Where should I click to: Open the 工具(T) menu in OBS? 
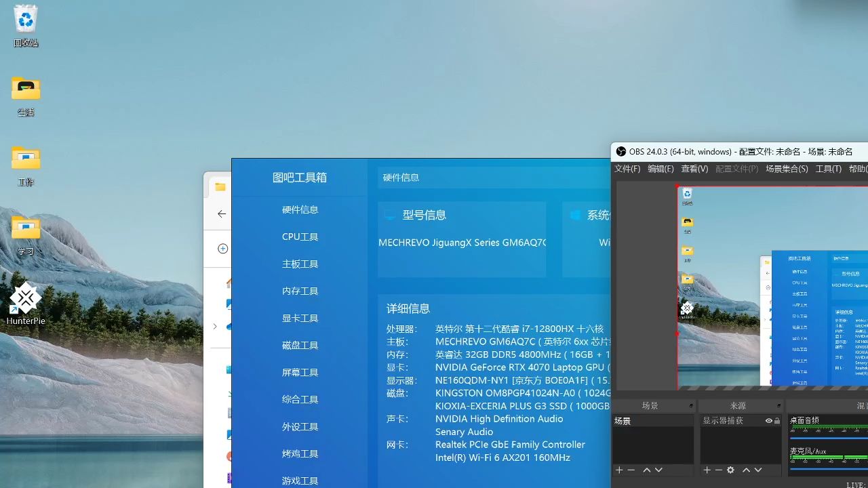(x=828, y=169)
